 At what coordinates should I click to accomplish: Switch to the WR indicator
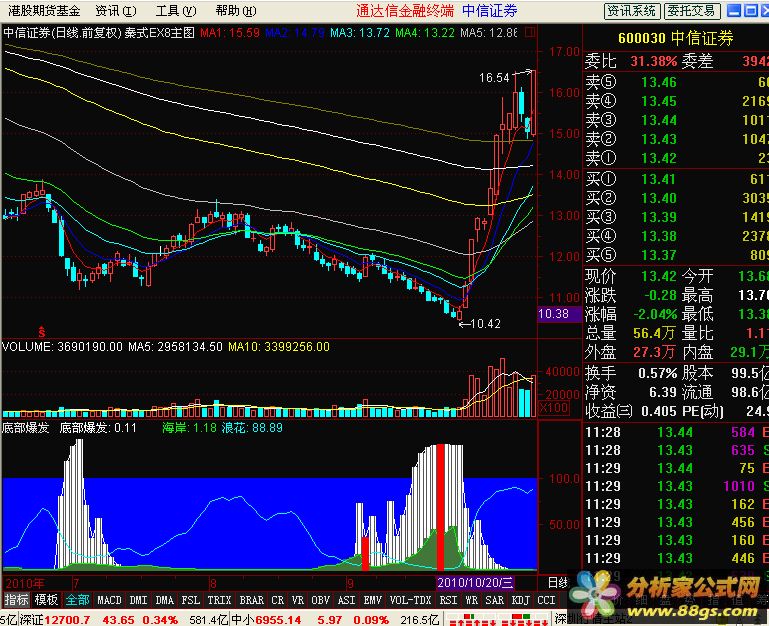471,600
